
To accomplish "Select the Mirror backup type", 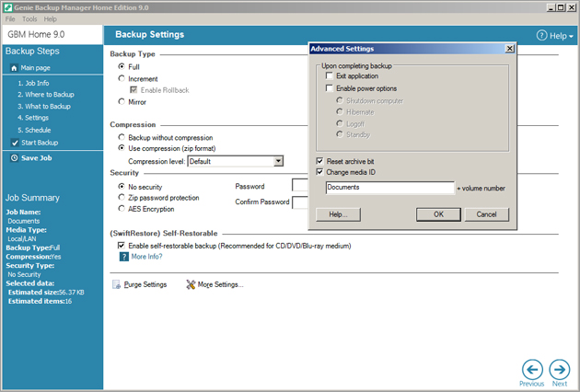I will tap(122, 102).
